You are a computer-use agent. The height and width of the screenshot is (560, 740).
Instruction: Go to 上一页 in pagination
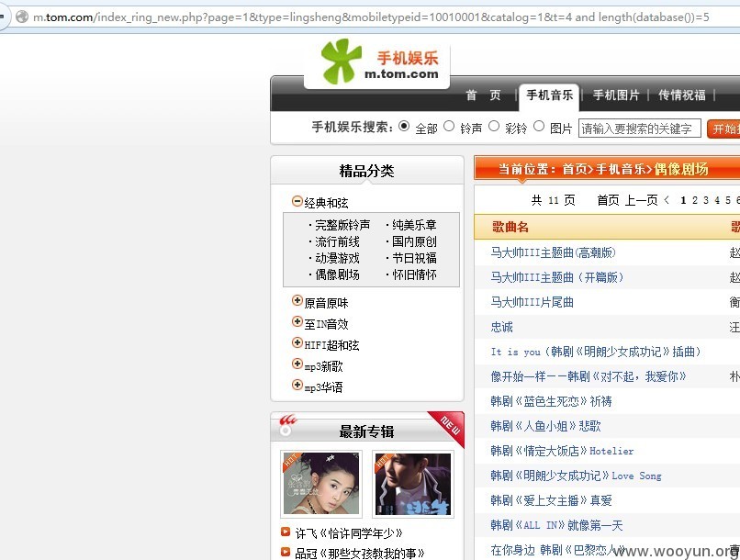(x=642, y=200)
